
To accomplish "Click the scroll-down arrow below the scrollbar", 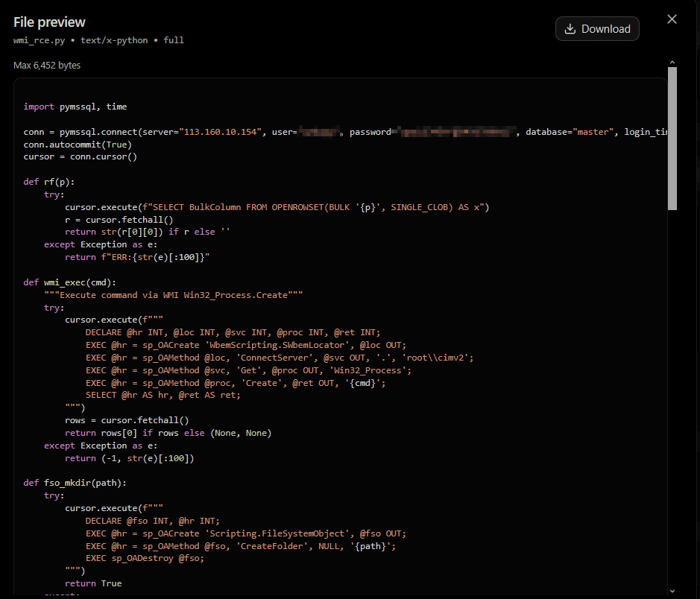I will pos(672,592).
